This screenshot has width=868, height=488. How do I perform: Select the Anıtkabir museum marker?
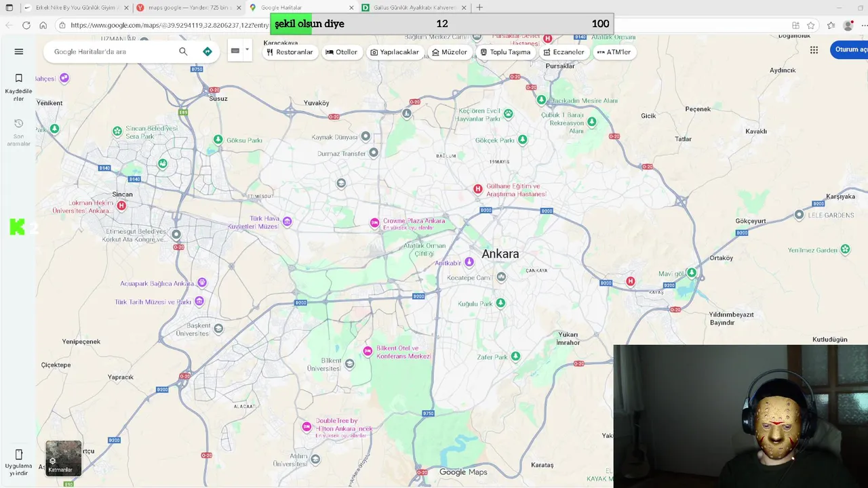469,262
